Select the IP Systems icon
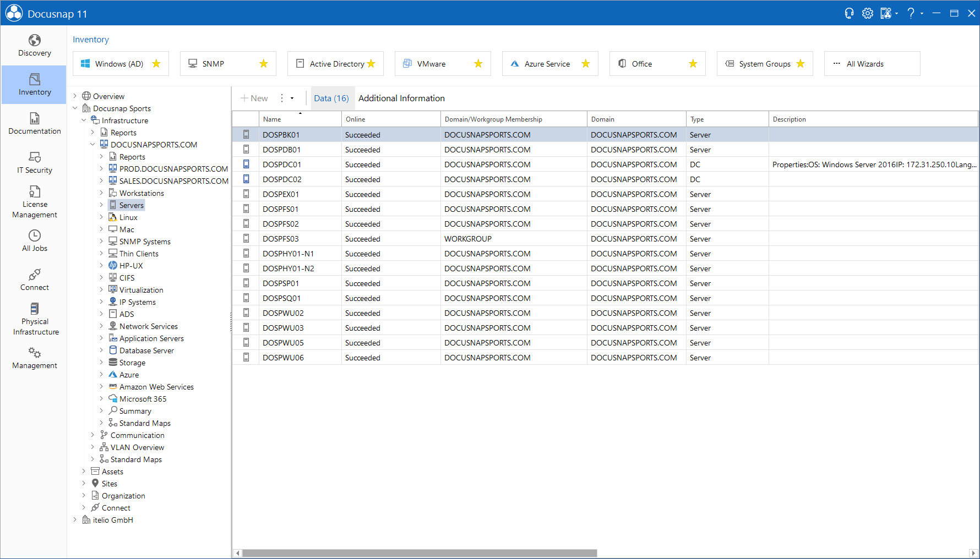The height and width of the screenshot is (559, 980). [113, 302]
